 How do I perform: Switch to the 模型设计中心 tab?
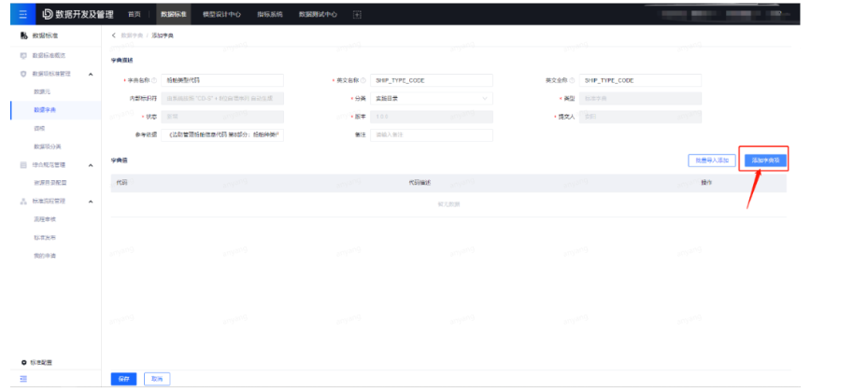point(221,15)
